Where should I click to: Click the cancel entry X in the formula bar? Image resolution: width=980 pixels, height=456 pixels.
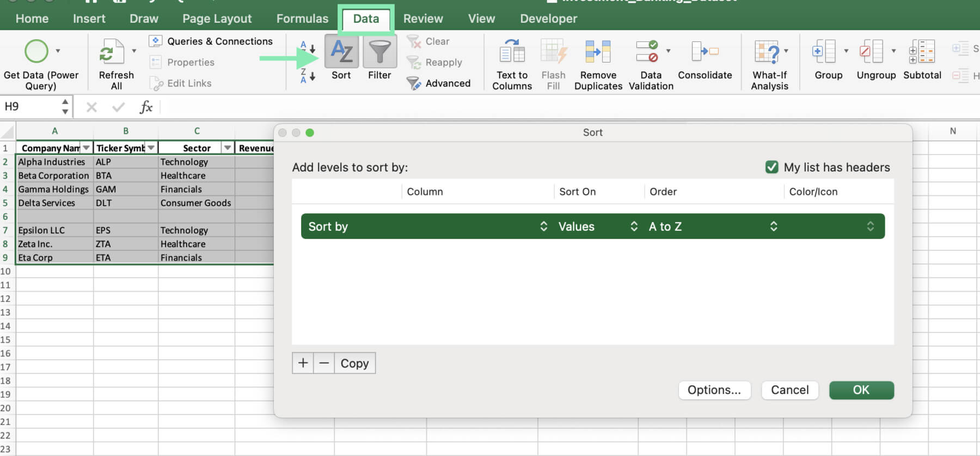pyautogui.click(x=91, y=107)
